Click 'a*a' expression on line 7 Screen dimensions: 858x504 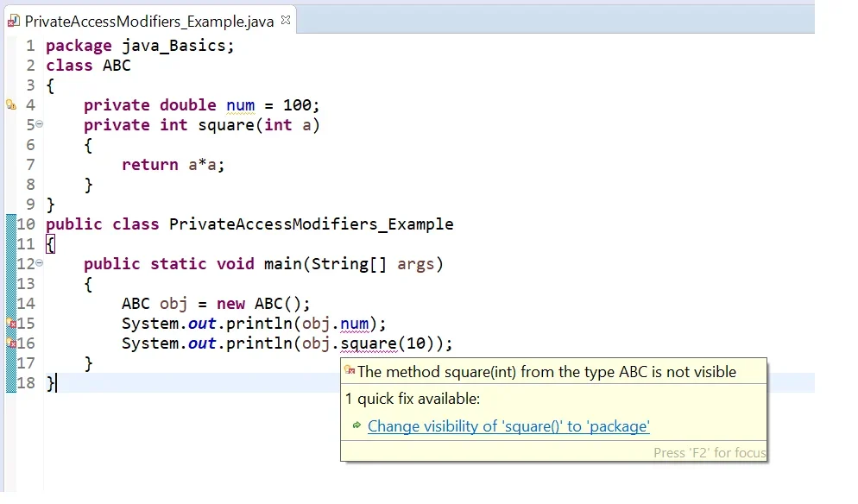203,165
